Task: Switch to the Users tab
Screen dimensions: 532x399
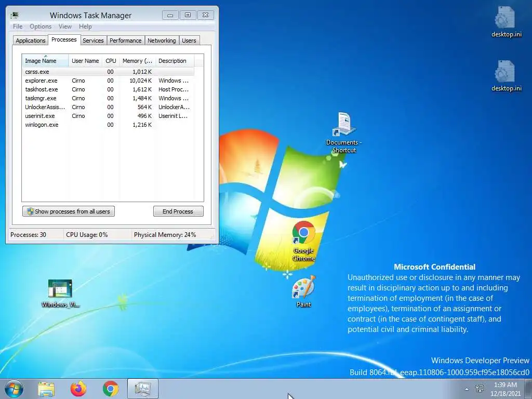Action: tap(189, 41)
